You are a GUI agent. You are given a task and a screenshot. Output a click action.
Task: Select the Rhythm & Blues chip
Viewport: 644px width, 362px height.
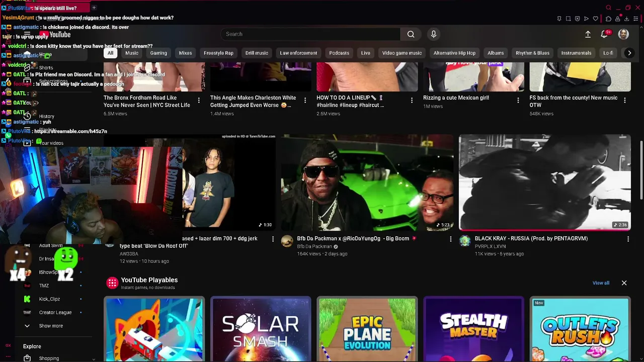(x=532, y=53)
